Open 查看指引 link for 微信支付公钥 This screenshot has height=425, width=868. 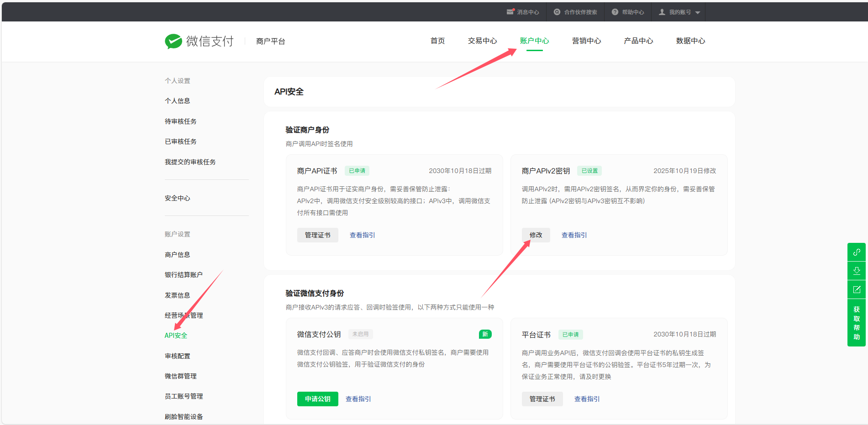click(358, 399)
